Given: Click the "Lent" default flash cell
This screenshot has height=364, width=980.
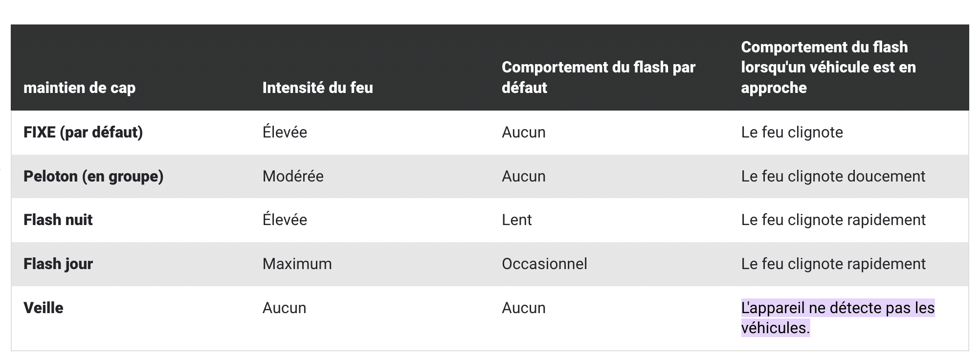Looking at the screenshot, I should click(x=516, y=220).
